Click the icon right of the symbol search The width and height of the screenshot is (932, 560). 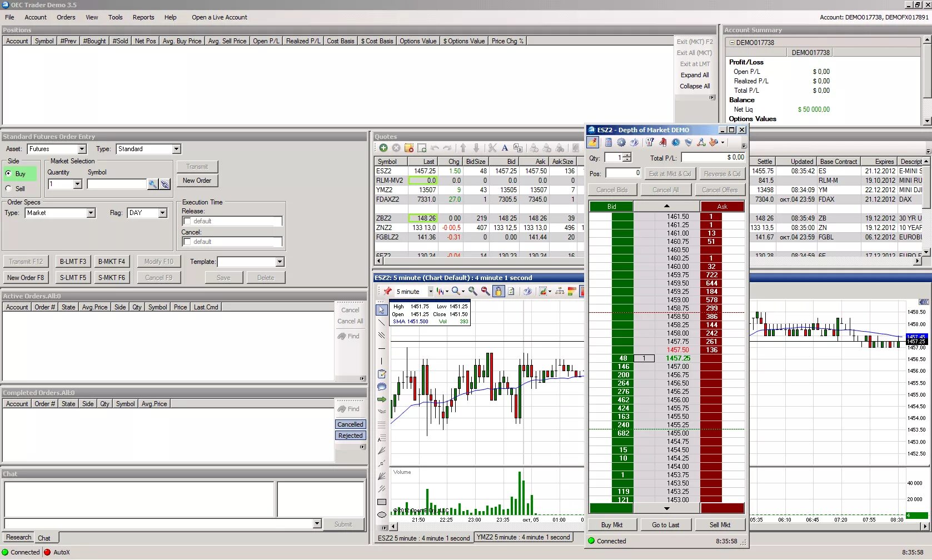click(165, 184)
